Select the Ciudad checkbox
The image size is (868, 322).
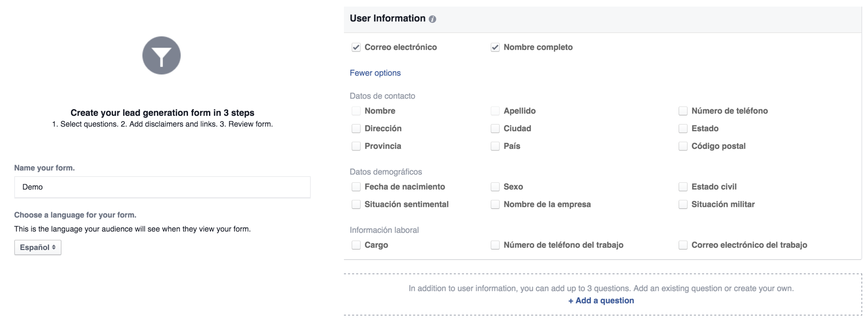(495, 128)
